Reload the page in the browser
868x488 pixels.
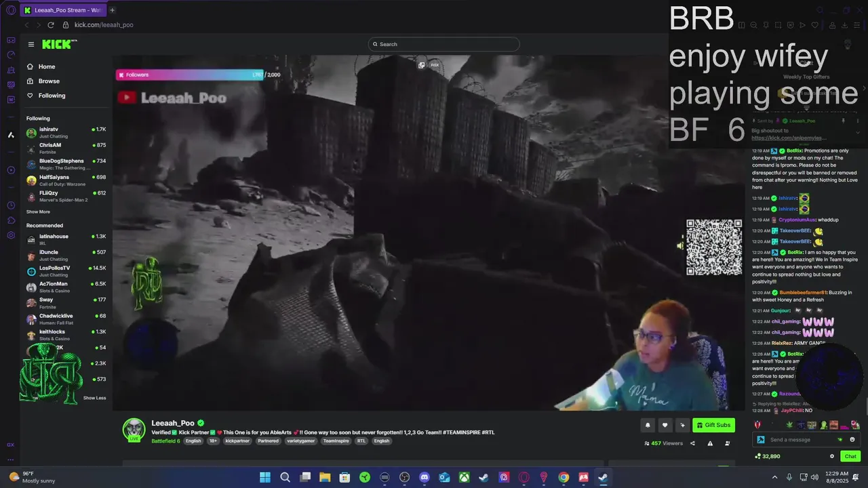tap(50, 25)
